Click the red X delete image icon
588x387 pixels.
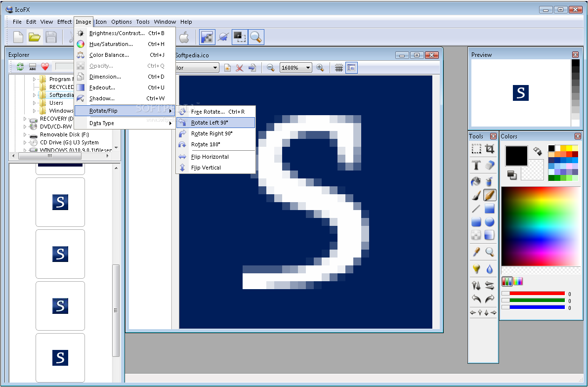[x=239, y=68]
